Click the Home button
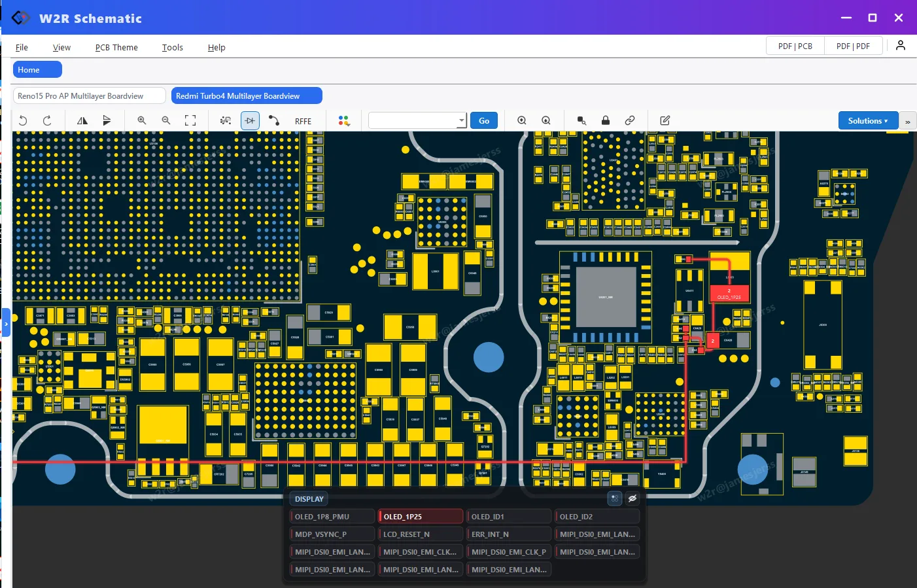The width and height of the screenshot is (917, 588). 37,70
